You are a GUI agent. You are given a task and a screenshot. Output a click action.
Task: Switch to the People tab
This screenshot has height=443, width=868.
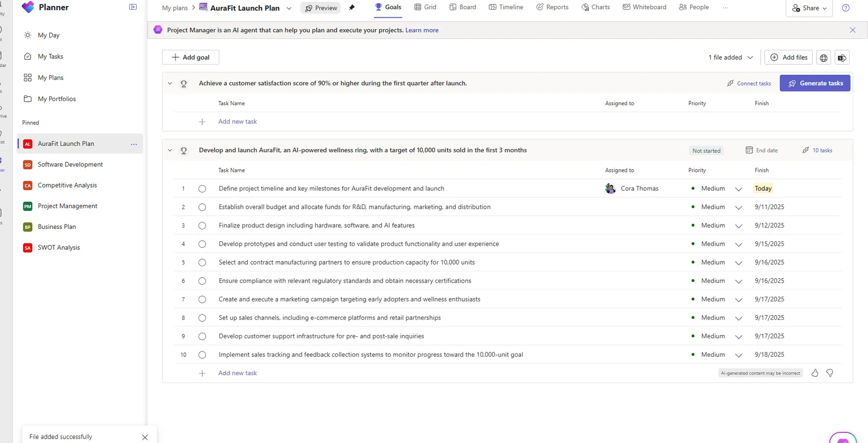click(x=694, y=7)
